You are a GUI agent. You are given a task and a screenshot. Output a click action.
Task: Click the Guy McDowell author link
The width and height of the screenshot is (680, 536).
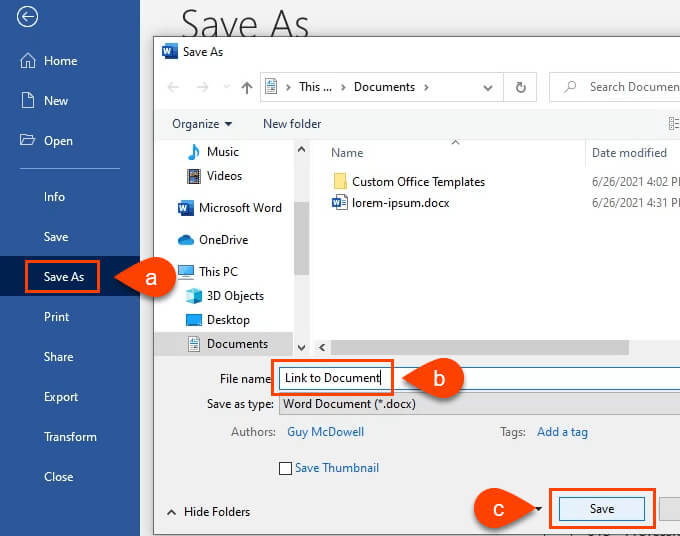[x=326, y=432]
